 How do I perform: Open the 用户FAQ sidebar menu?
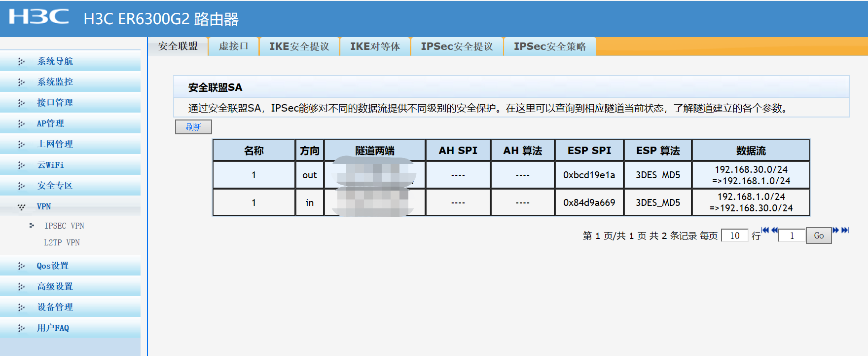click(70, 328)
